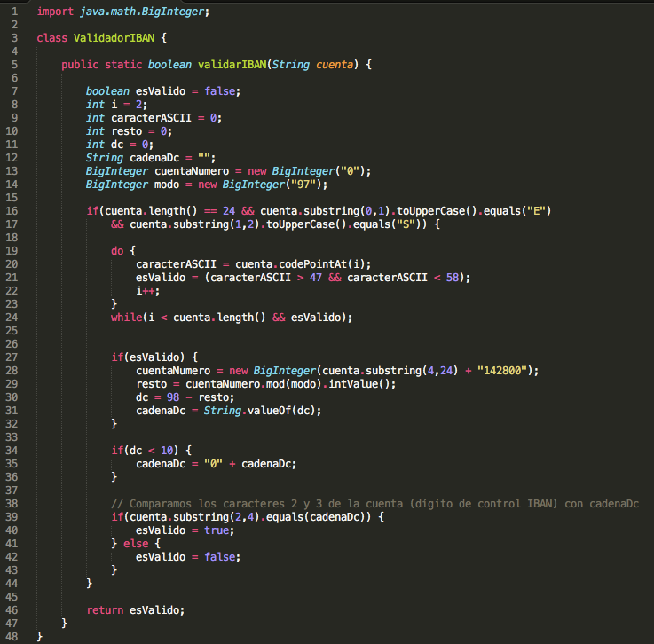Select the class name ValidadorIBAN
This screenshot has height=644, width=654.
pyautogui.click(x=114, y=38)
